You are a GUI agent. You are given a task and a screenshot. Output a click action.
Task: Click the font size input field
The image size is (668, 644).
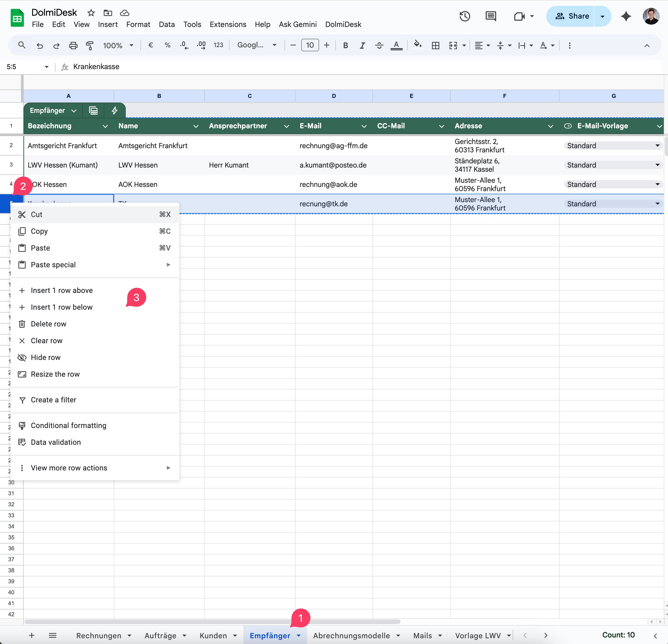point(310,45)
